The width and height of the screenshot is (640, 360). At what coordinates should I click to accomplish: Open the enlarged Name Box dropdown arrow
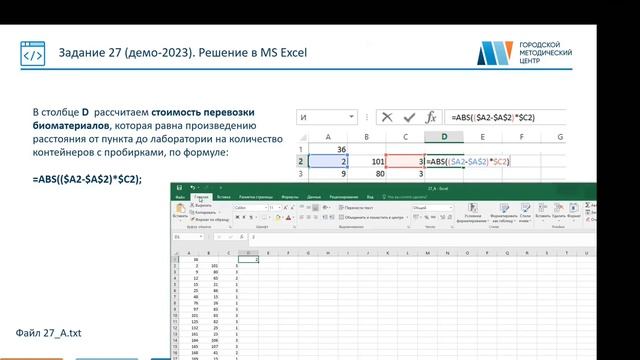(351, 117)
